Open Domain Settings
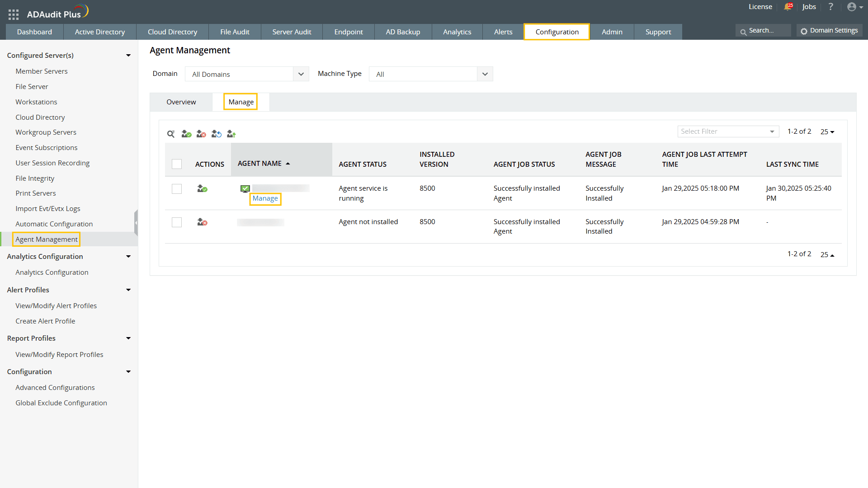Screen dimensions: 868x488 pos(829,30)
